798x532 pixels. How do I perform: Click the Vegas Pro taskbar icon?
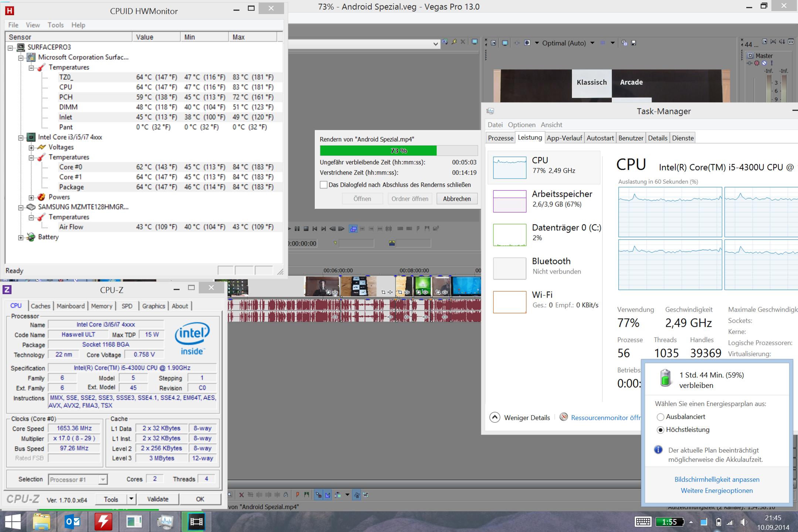[x=196, y=522]
